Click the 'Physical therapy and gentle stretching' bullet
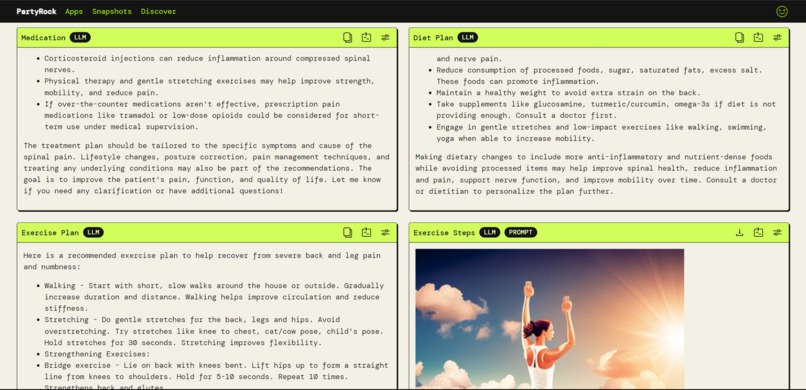The image size is (806, 390). (209, 87)
